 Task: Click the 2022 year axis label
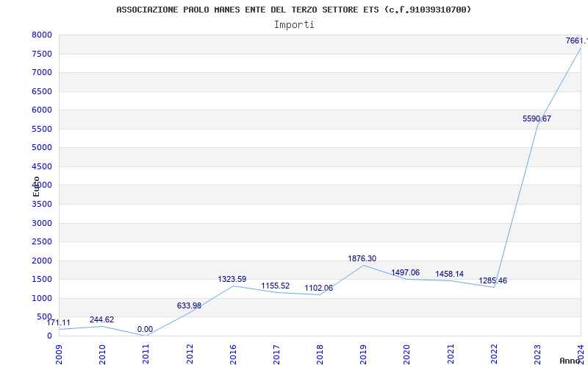(493, 353)
